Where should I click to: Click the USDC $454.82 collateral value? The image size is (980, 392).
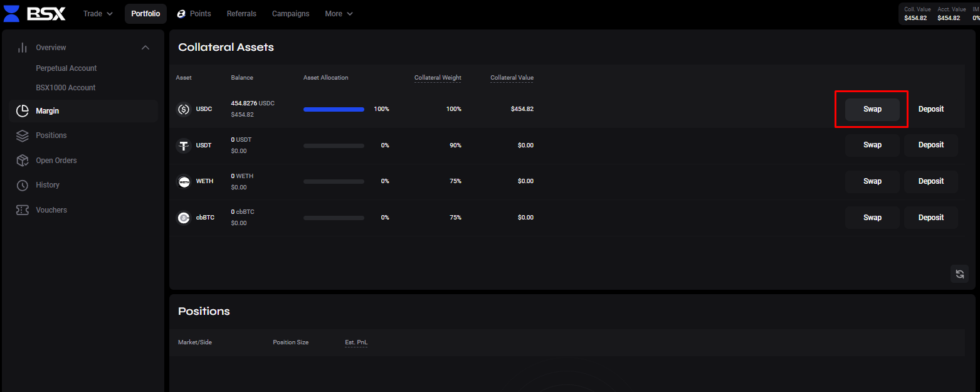(x=522, y=109)
